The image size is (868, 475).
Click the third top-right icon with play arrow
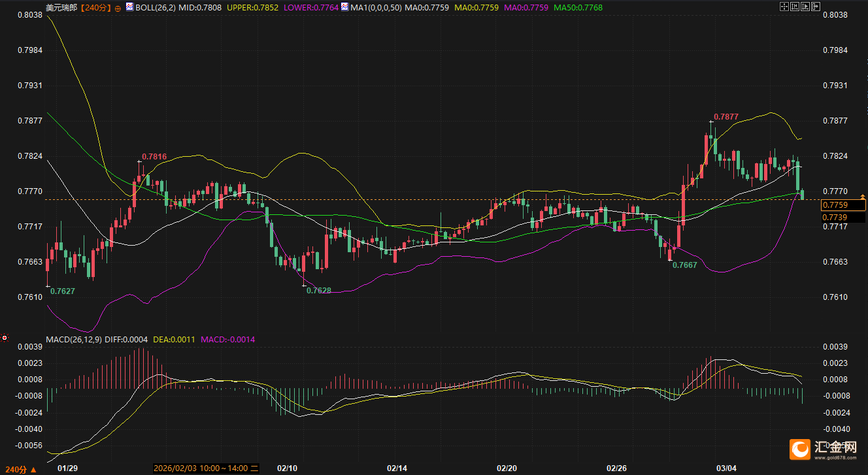point(805,7)
